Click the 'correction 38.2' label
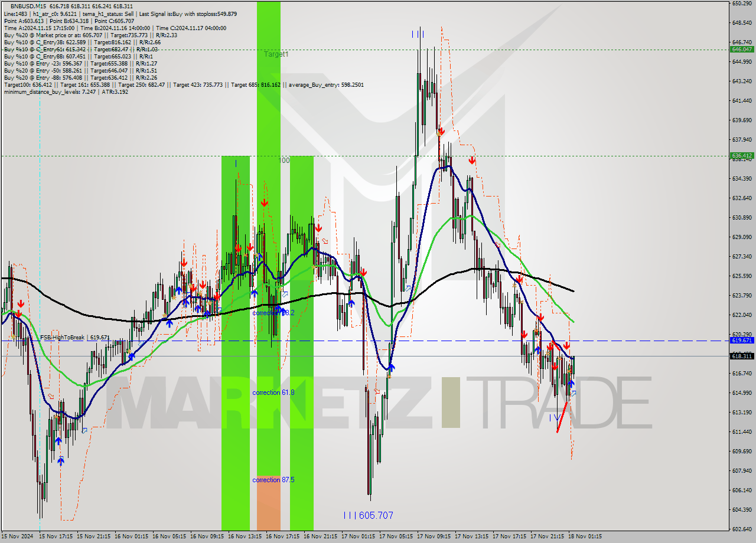756x543 pixels. 273,313
